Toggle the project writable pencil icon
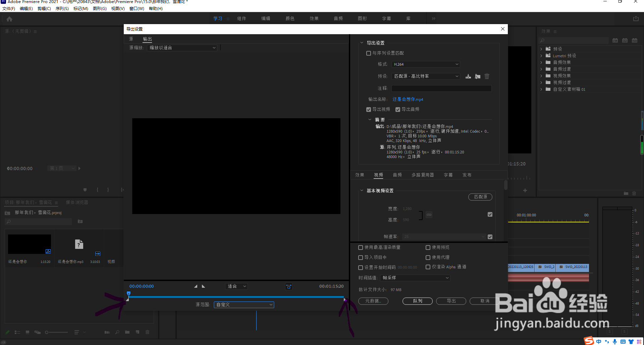The height and width of the screenshot is (345, 644). point(7,332)
